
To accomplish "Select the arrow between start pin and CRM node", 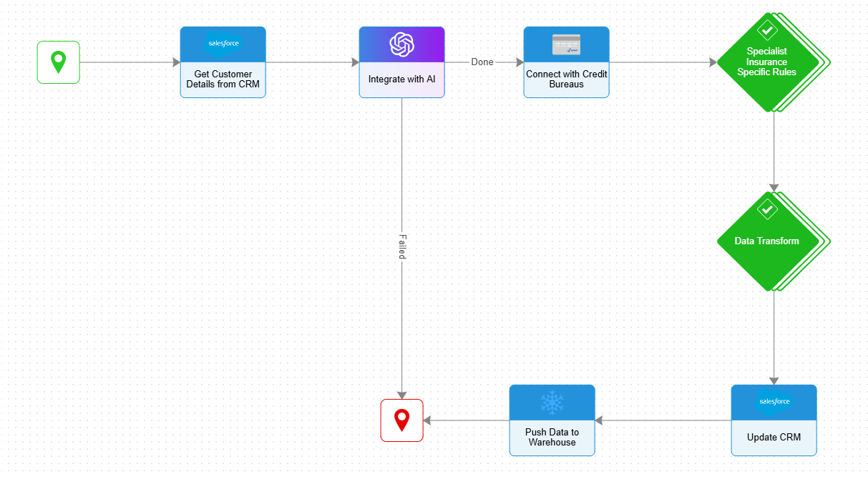I will coord(129,62).
